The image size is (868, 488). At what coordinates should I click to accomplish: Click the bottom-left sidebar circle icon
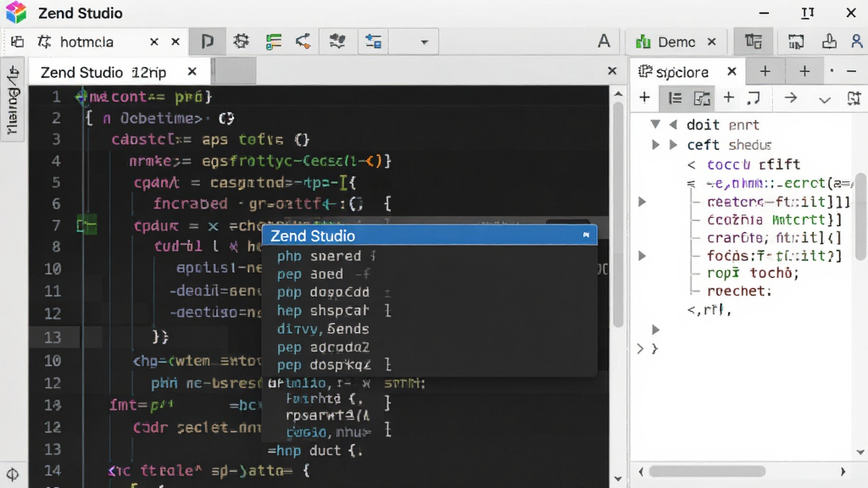(x=12, y=474)
